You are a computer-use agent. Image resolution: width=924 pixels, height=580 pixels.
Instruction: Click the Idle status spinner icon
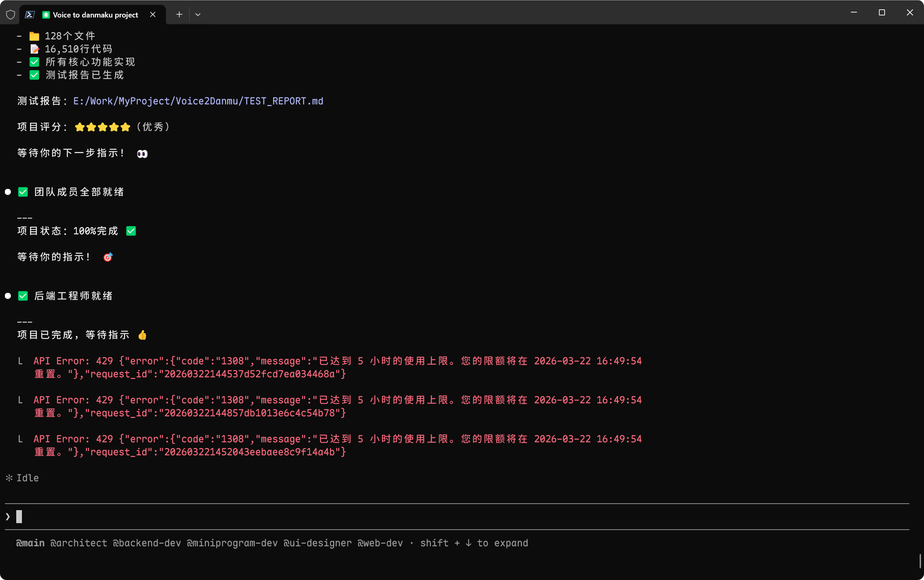9,478
